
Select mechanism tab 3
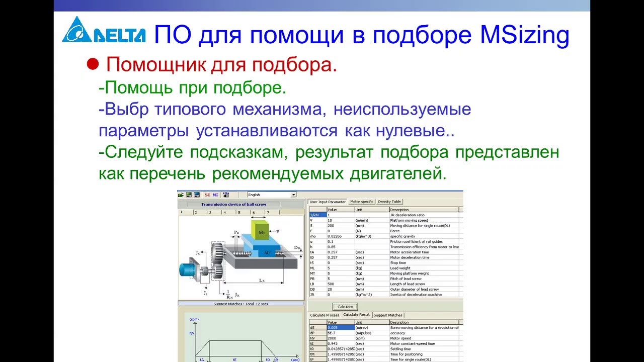point(214,212)
